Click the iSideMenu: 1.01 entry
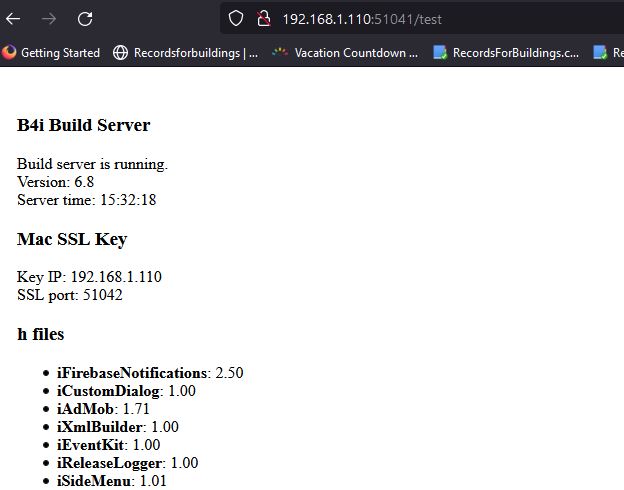Viewport: 624px width, 490px height. click(x=112, y=481)
